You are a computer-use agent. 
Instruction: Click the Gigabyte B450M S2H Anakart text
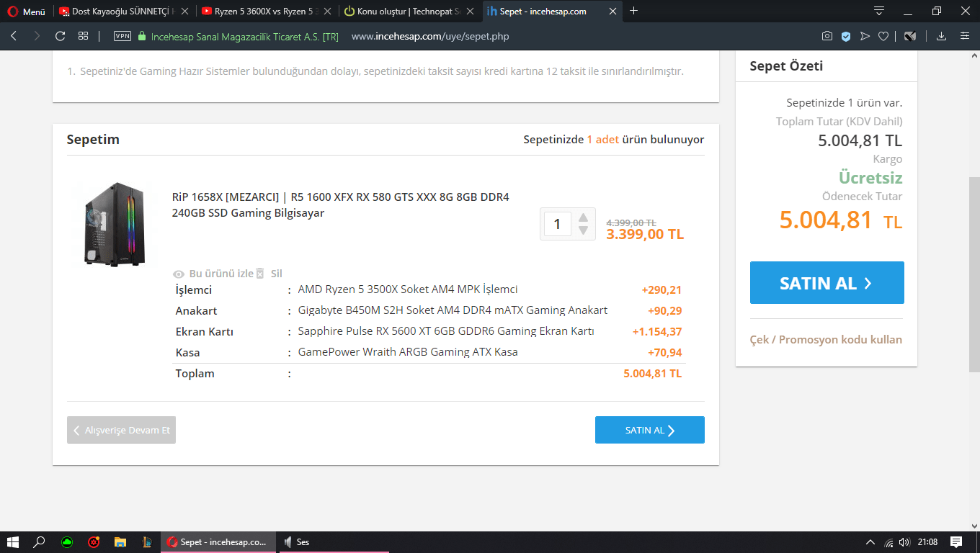coord(453,310)
